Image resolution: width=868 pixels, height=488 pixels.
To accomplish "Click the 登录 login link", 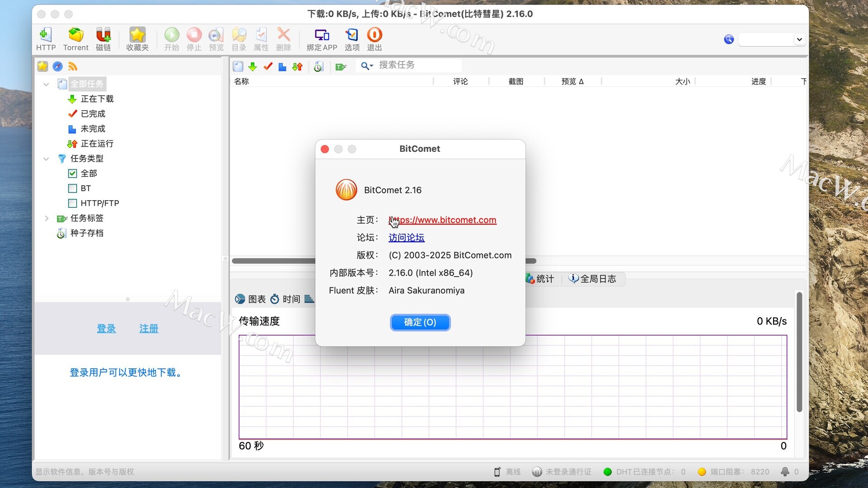I will tap(106, 328).
